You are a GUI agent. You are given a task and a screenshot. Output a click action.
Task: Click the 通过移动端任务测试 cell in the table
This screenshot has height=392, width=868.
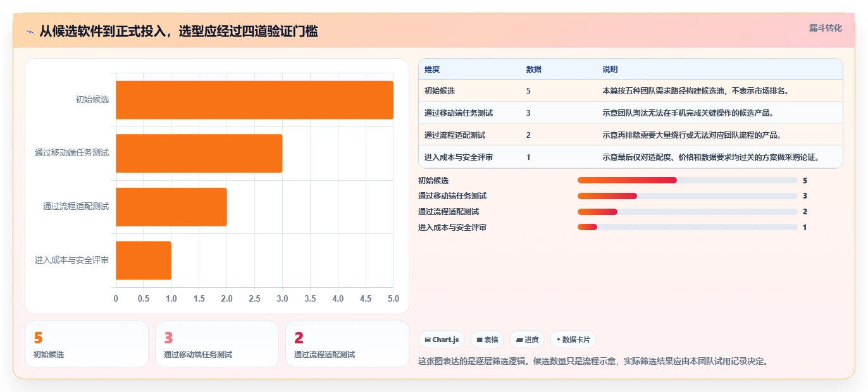[x=459, y=113]
